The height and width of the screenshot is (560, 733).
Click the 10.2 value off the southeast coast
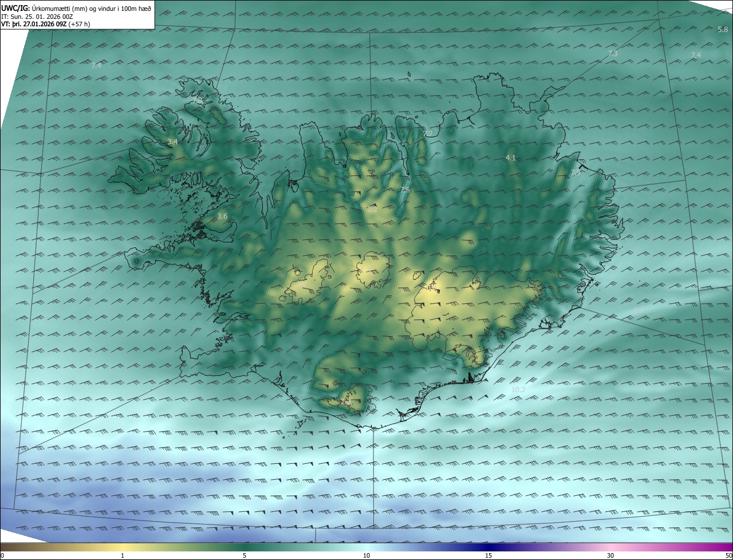(x=518, y=390)
